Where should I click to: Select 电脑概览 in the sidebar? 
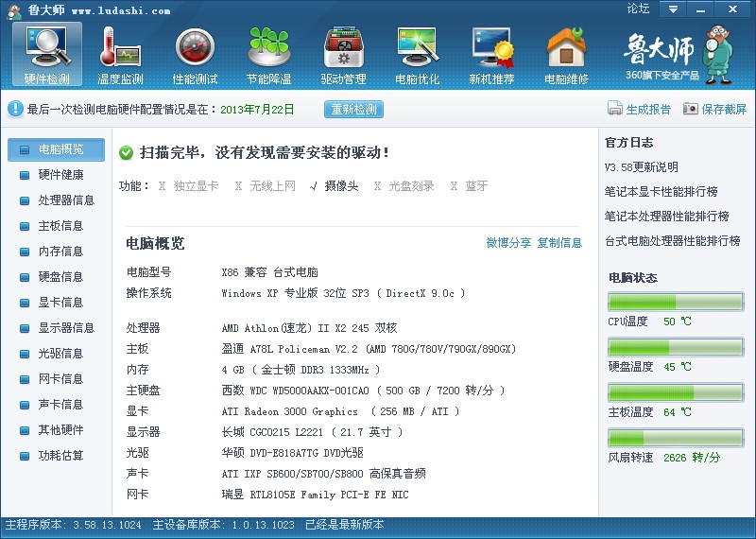point(56,149)
